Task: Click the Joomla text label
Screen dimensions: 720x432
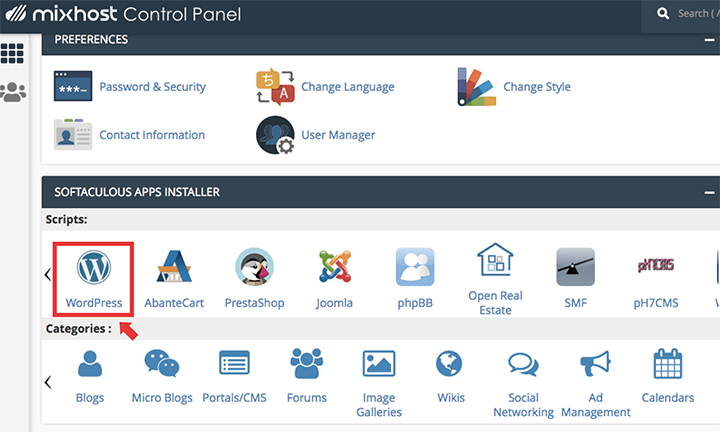Action: (x=334, y=303)
